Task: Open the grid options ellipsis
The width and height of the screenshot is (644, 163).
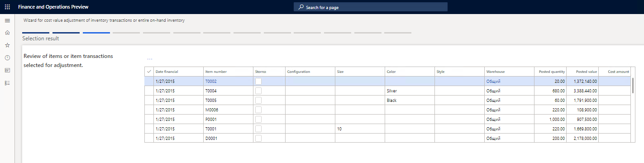Action: pos(150,59)
